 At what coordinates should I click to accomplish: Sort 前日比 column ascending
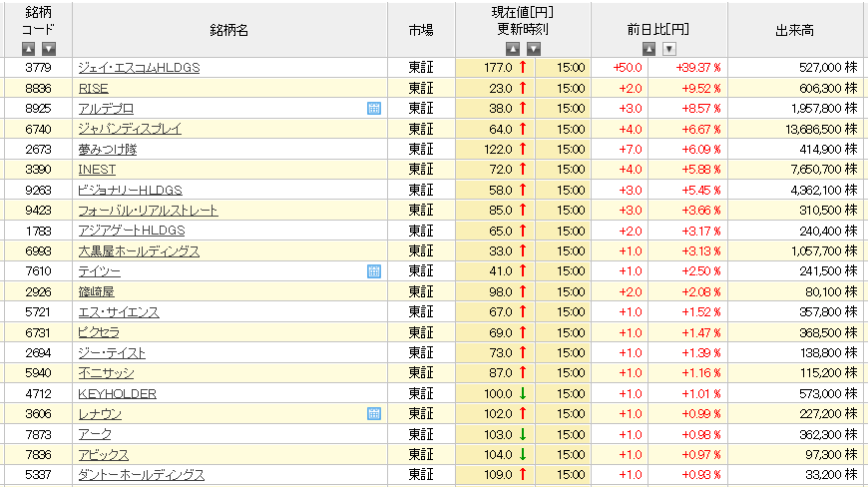coord(649,49)
